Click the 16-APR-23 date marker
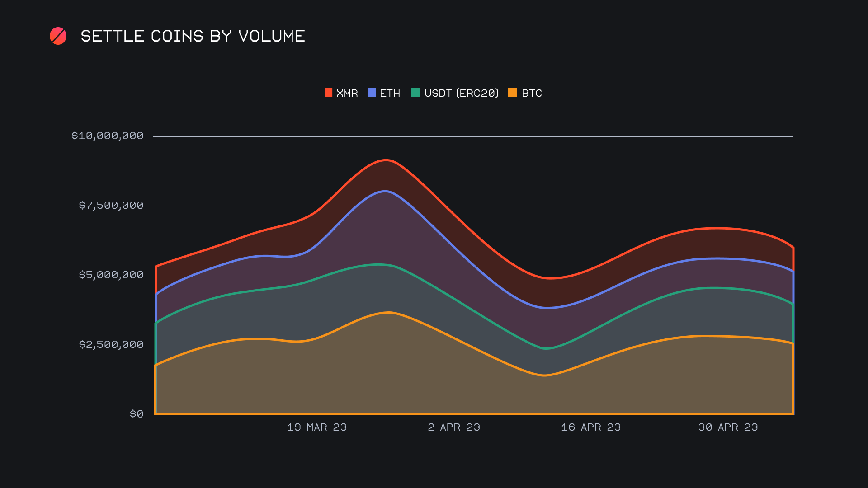 point(591,427)
